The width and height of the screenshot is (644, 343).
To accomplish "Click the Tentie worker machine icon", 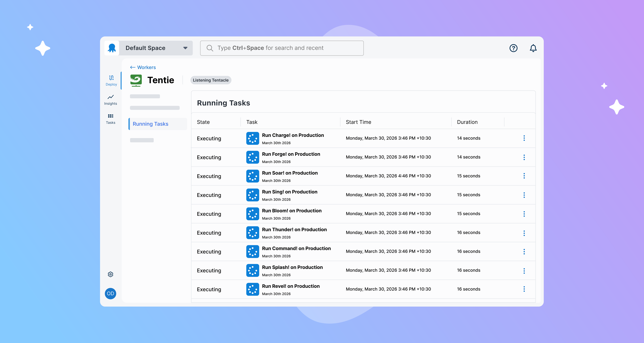I will coord(136,80).
